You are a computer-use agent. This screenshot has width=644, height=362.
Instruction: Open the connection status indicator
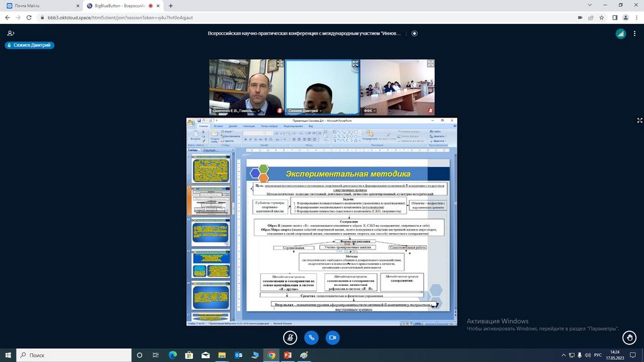[x=621, y=34]
